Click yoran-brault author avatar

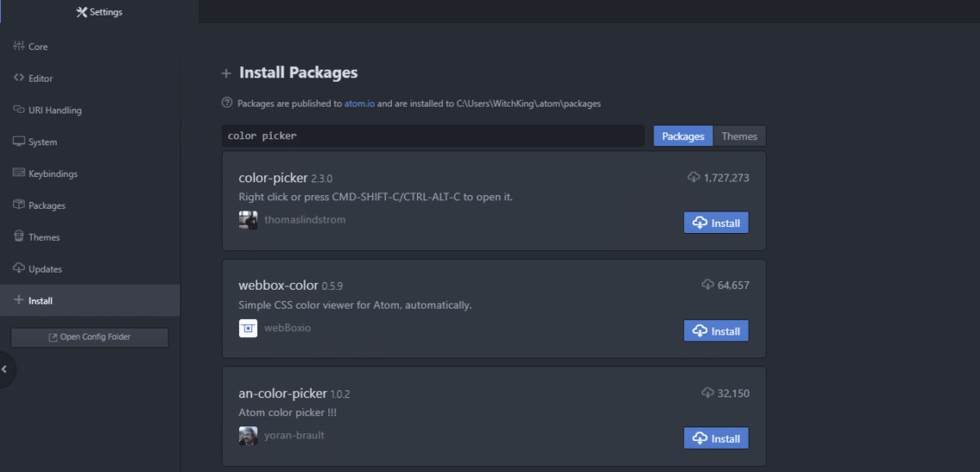[x=248, y=436]
